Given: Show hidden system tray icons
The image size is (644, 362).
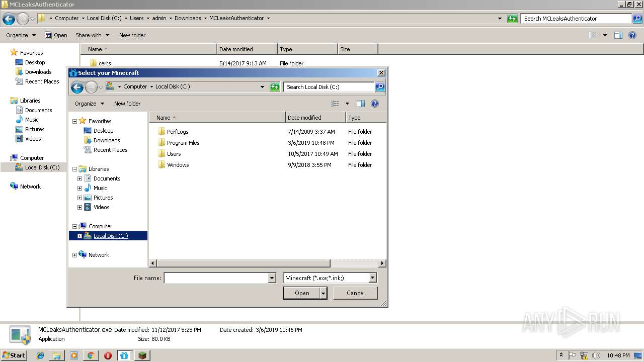Looking at the screenshot, I should pos(561,355).
